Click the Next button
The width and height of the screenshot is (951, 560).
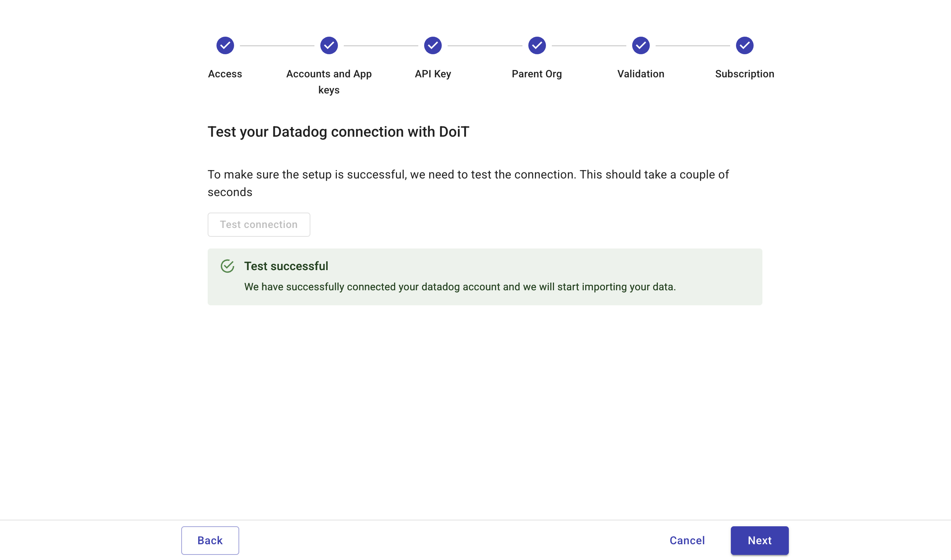pyautogui.click(x=759, y=540)
